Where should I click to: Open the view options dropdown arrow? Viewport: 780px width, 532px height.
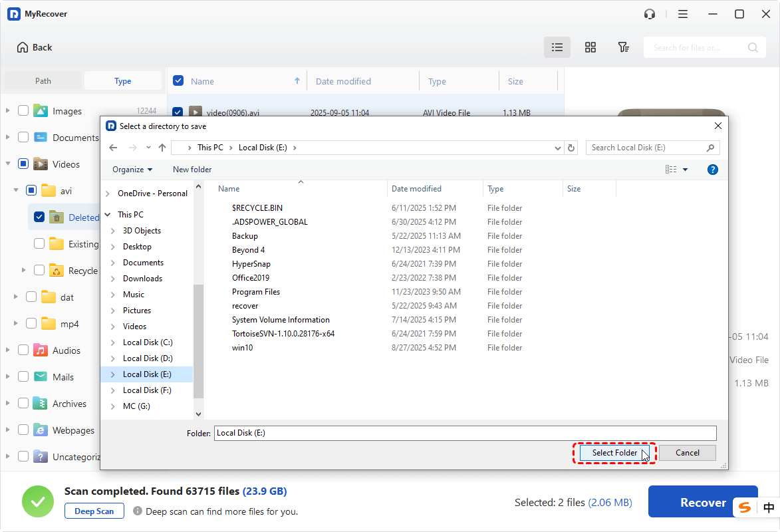[685, 170]
